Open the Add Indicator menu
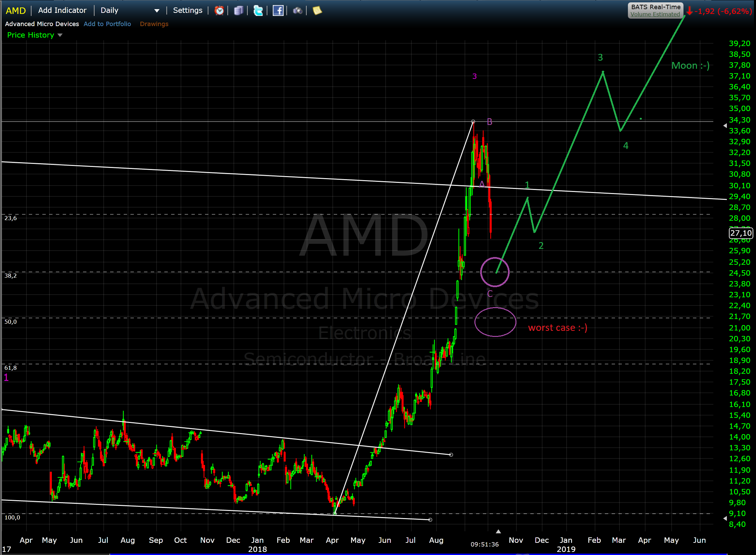 62,10
